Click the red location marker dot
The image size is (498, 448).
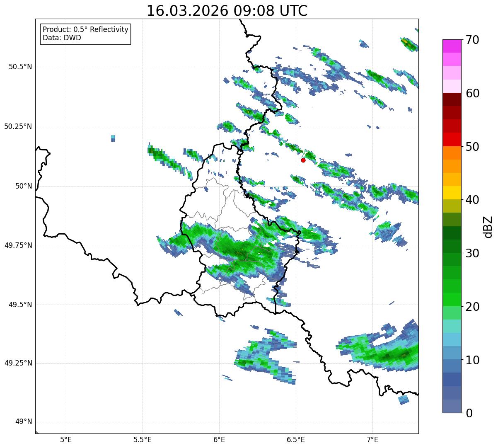click(x=303, y=160)
